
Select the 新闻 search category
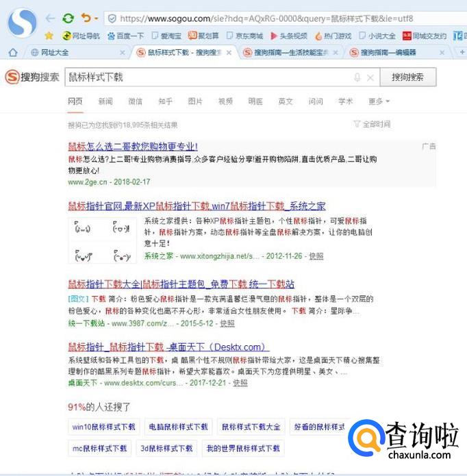(x=105, y=101)
